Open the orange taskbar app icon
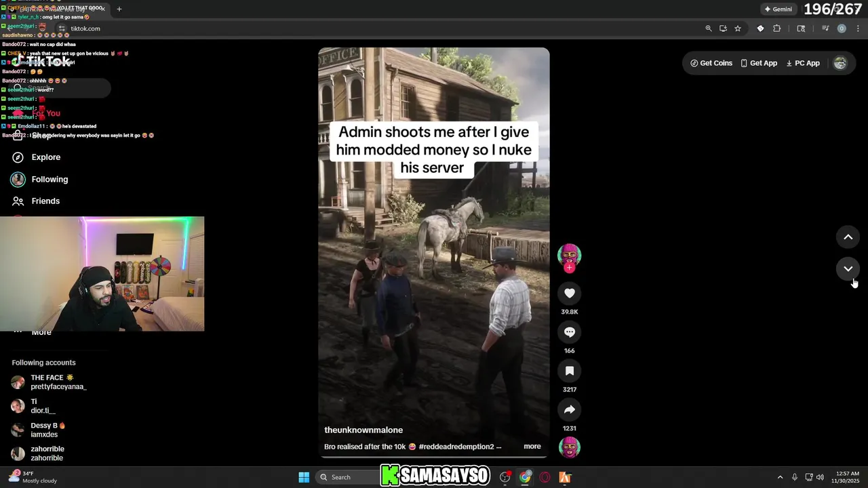The height and width of the screenshot is (488, 868). tap(564, 477)
